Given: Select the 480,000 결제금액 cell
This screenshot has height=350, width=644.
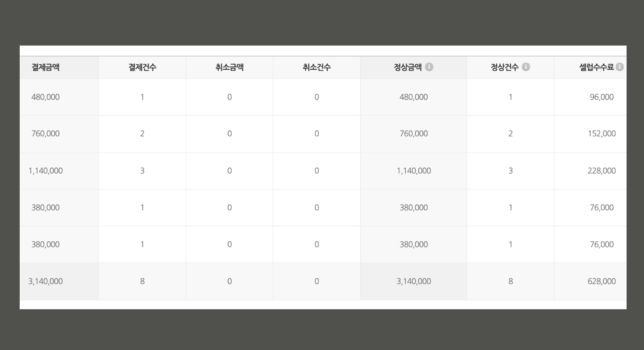Looking at the screenshot, I should [59, 97].
